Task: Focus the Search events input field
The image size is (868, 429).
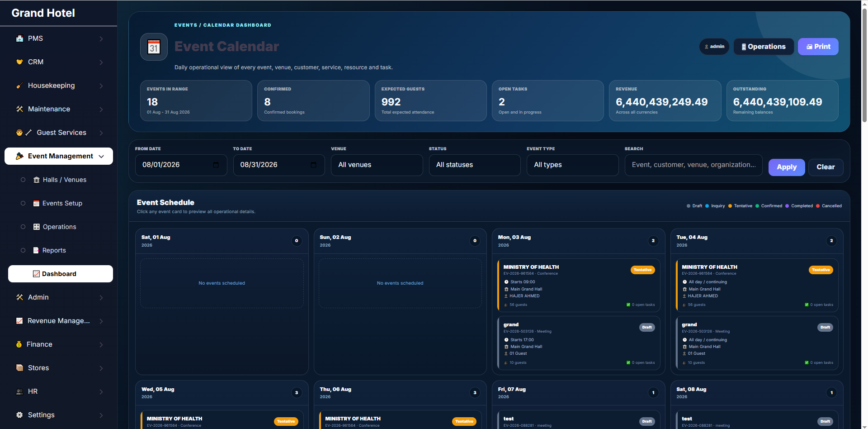Action: click(693, 165)
